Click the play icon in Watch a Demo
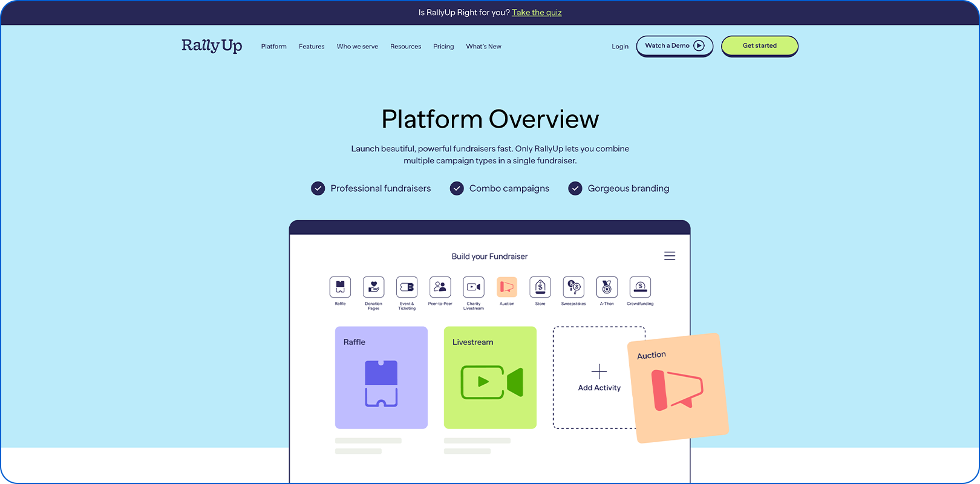 coord(699,45)
